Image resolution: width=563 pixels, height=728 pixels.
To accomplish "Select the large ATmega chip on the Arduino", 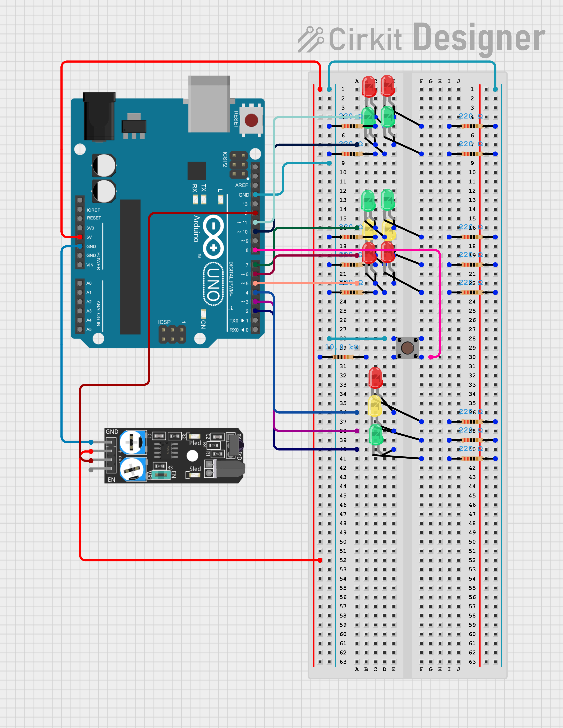I will (130, 267).
